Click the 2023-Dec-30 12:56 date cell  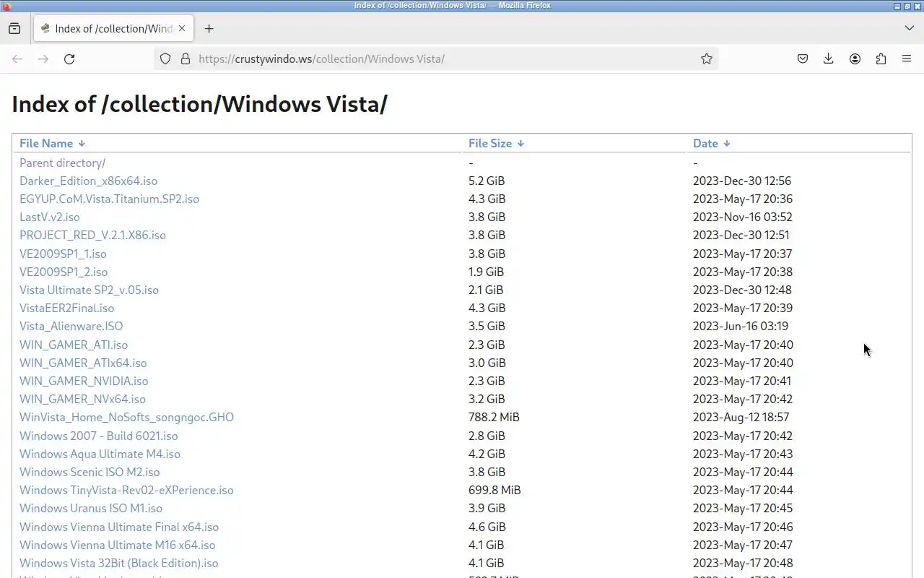click(x=742, y=181)
